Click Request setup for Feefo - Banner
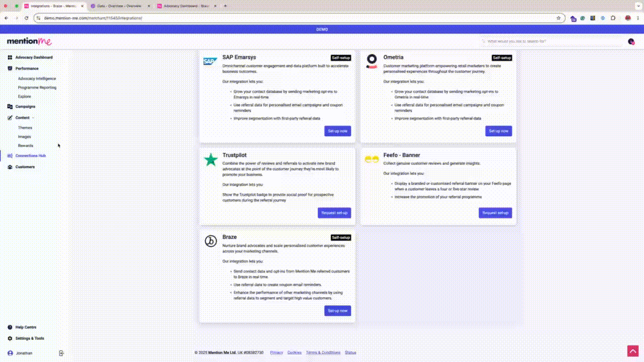 pos(496,213)
